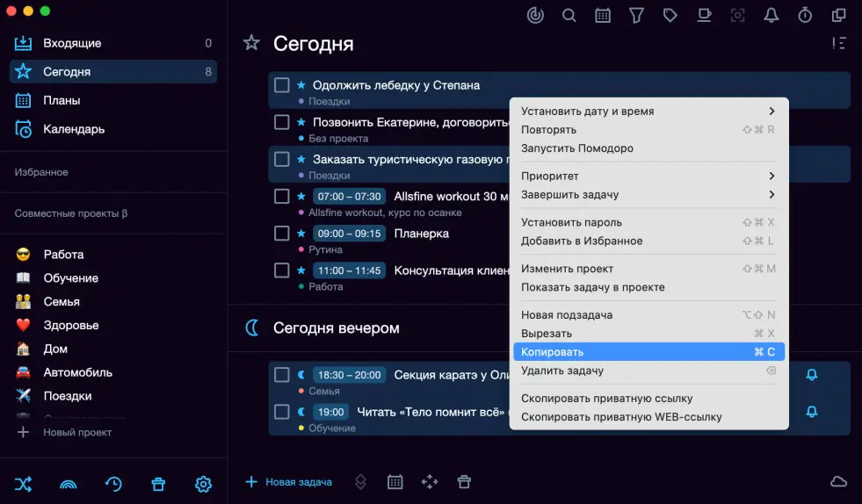Open the «Завершить задачу» submenu

pyautogui.click(x=648, y=194)
